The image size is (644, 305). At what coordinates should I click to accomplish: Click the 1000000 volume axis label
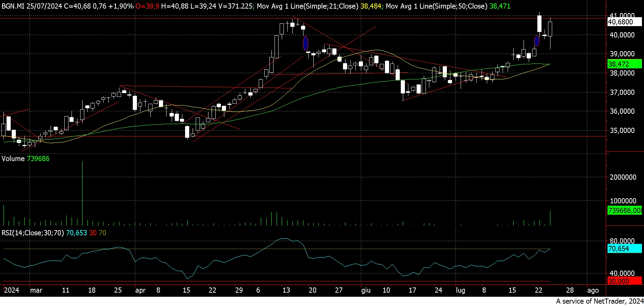click(623, 201)
